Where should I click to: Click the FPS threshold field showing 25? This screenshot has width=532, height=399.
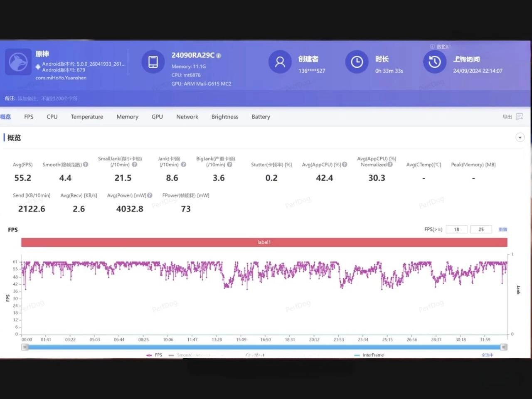pos(481,229)
